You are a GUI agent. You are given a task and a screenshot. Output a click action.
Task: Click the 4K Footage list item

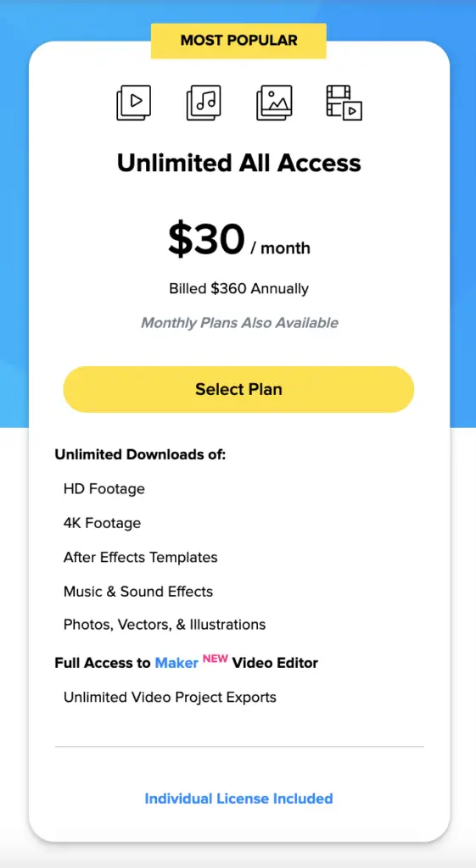click(x=102, y=523)
